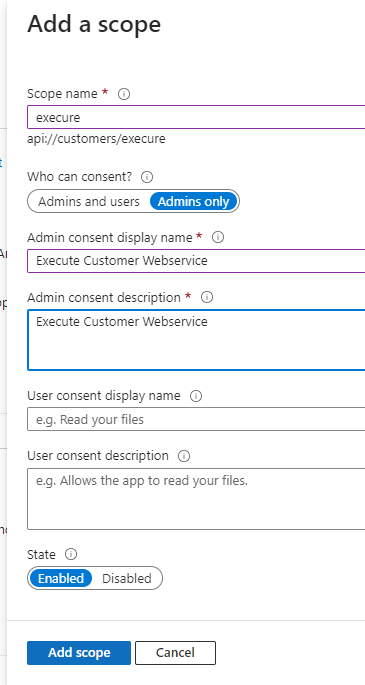Show the State info tooltip
This screenshot has width=365, height=685.
71,554
